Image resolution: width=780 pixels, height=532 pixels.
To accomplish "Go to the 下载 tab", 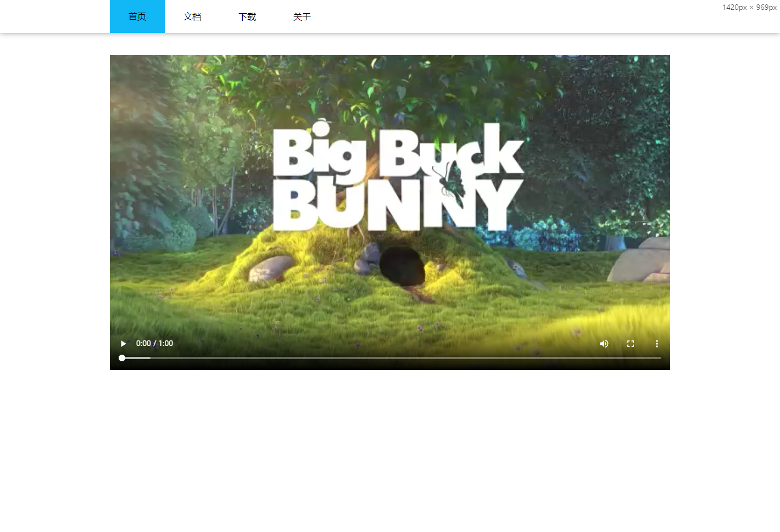I will coord(247,16).
